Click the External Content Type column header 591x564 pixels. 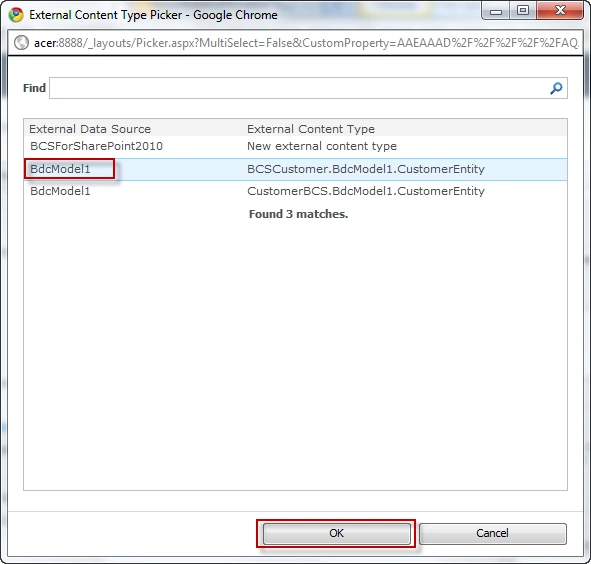point(311,129)
